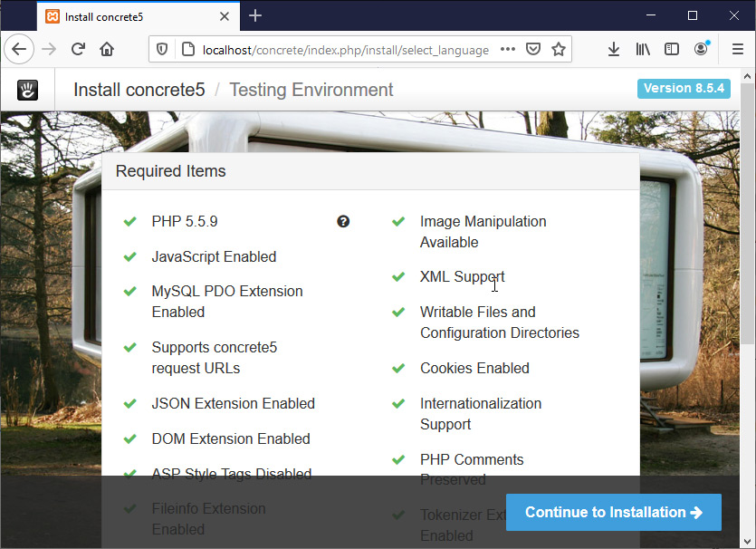Click Continue to Installation button

pos(613,512)
